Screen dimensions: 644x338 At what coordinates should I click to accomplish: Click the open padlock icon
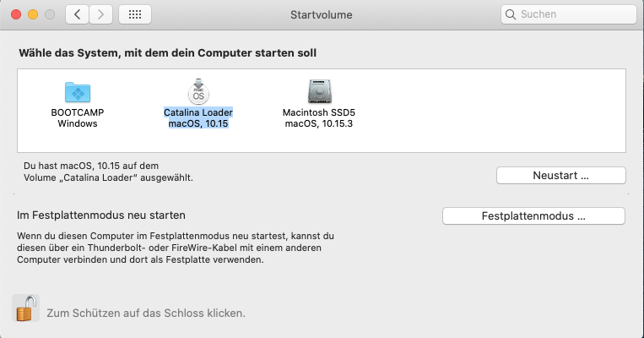26,308
